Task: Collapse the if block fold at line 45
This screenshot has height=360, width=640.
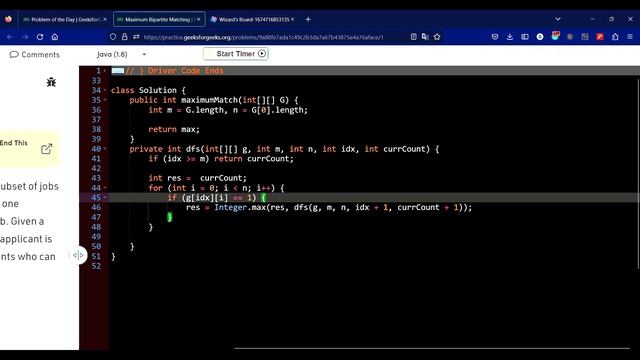Action: point(105,198)
